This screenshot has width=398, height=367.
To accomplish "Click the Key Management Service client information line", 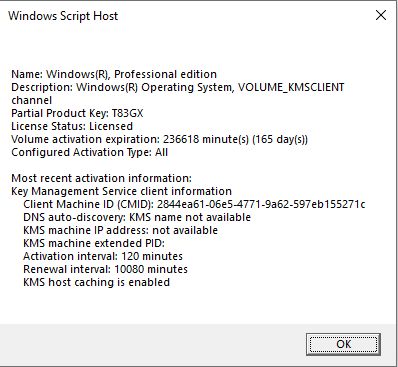I will pyautogui.click(x=121, y=191).
